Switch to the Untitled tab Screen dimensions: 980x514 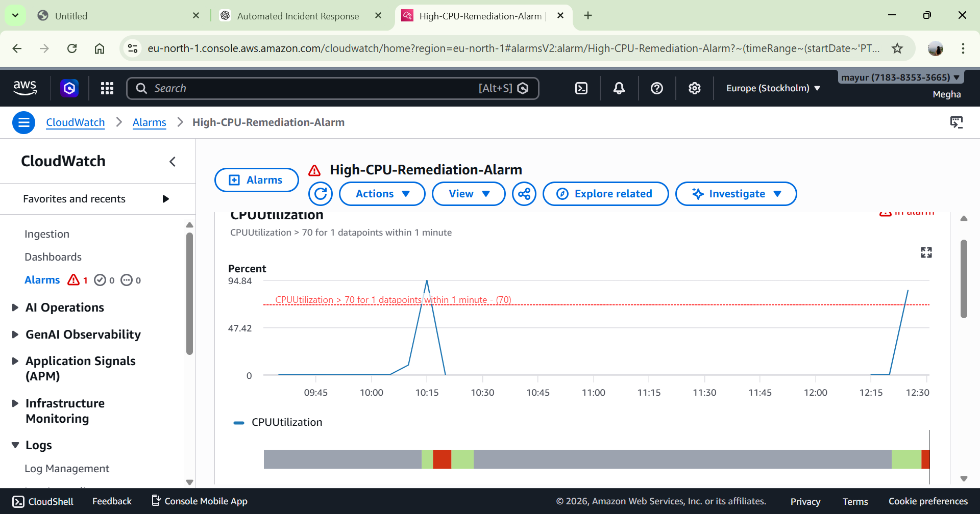click(118, 16)
